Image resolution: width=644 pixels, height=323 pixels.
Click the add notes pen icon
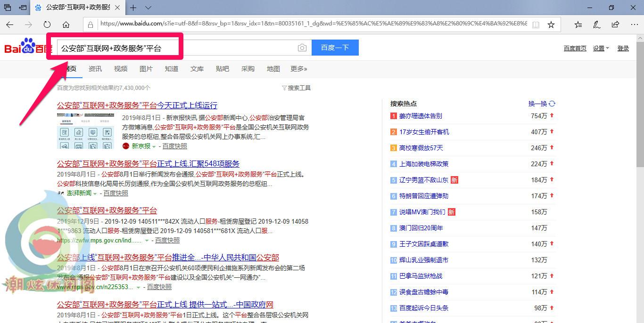pyautogui.click(x=596, y=24)
